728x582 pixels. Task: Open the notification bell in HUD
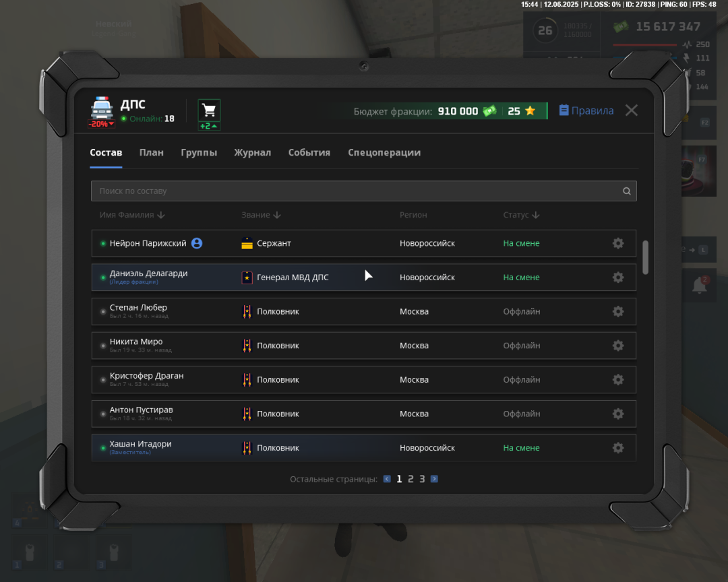(700, 285)
